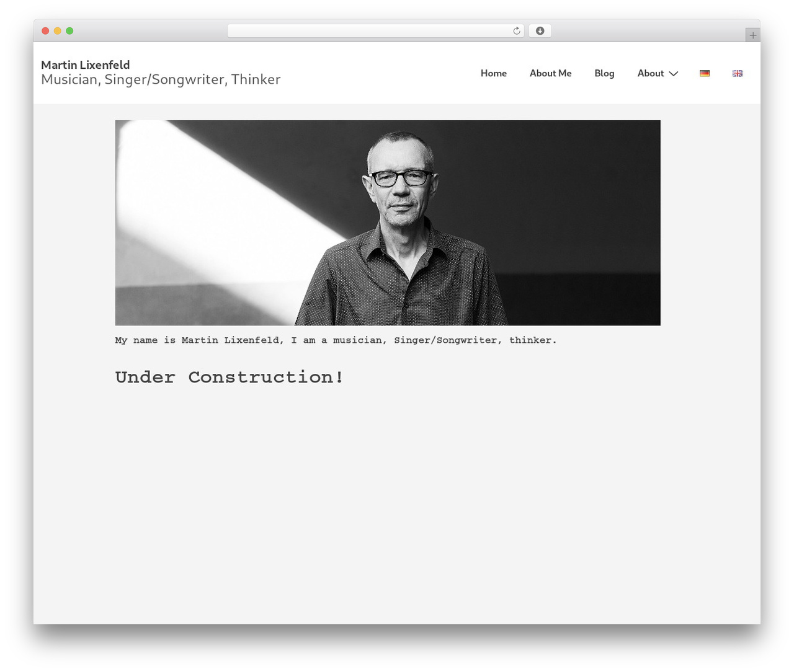Open the Home menu item
Viewport: 794px width, 672px height.
pos(494,73)
